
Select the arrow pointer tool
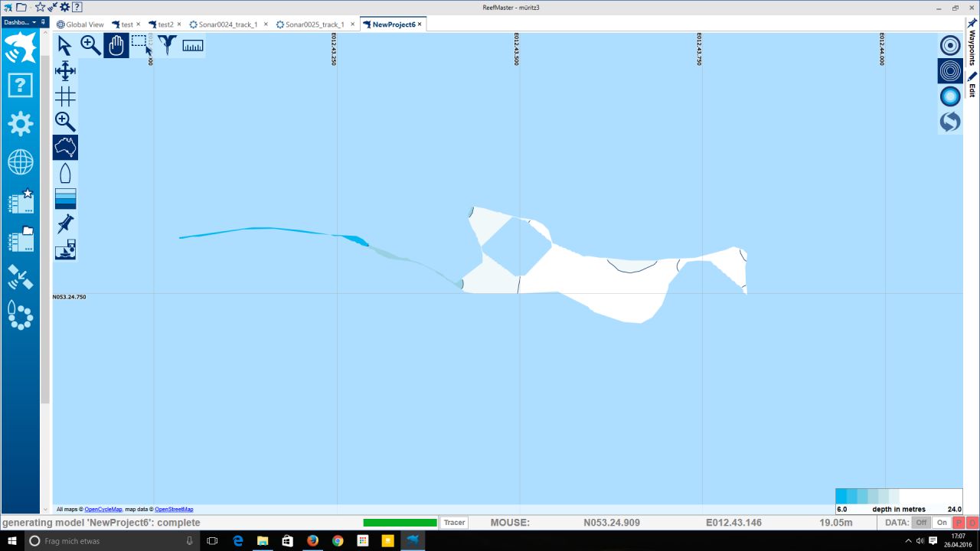tap(65, 46)
